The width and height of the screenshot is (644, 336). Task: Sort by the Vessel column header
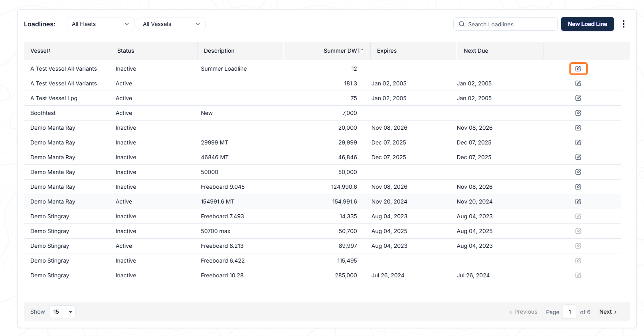(40, 51)
